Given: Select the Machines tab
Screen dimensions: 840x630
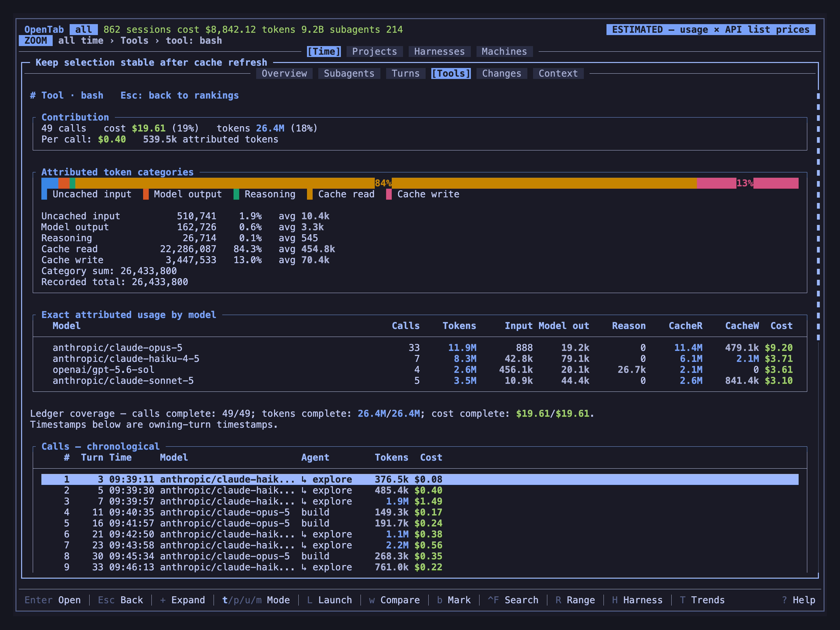Looking at the screenshot, I should [x=504, y=51].
